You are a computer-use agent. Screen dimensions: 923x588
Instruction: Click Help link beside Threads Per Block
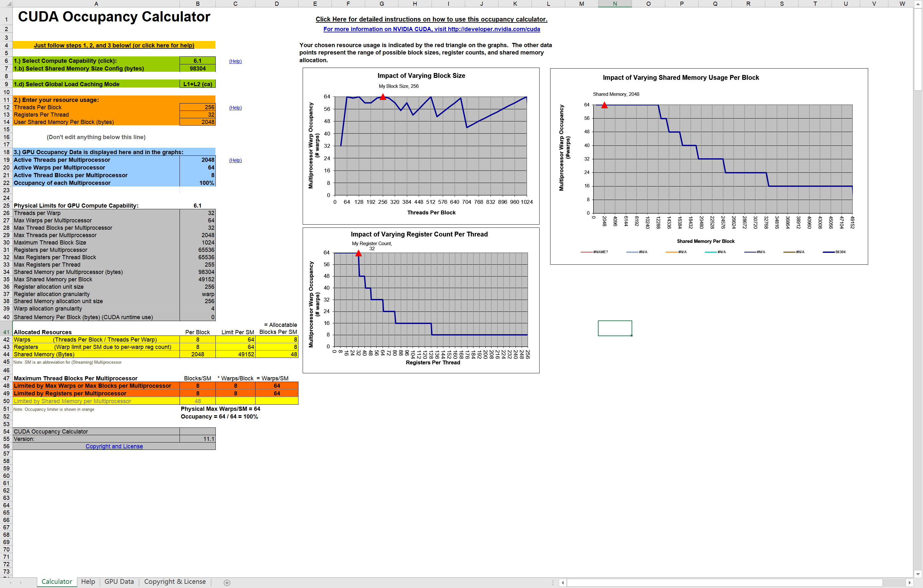click(x=235, y=108)
